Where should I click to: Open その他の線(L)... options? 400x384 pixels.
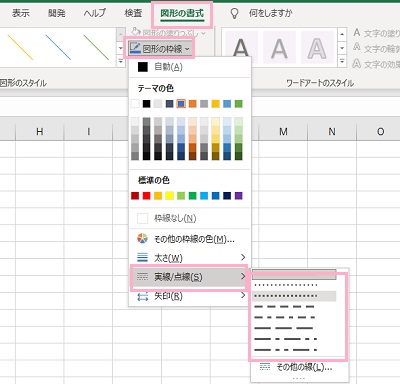click(299, 367)
